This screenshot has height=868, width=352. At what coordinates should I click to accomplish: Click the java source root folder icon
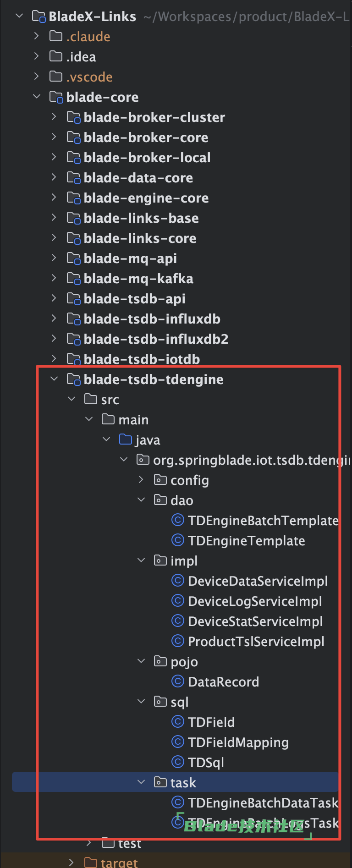pos(125,439)
